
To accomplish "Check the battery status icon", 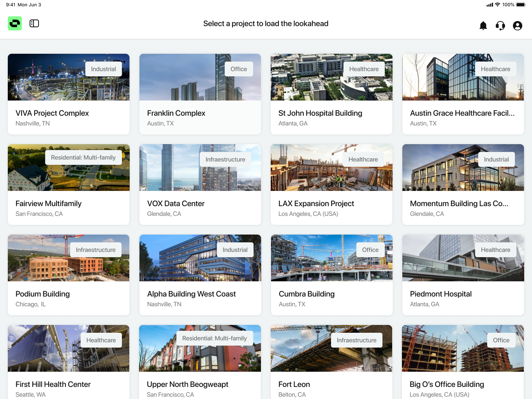I will tap(521, 5).
